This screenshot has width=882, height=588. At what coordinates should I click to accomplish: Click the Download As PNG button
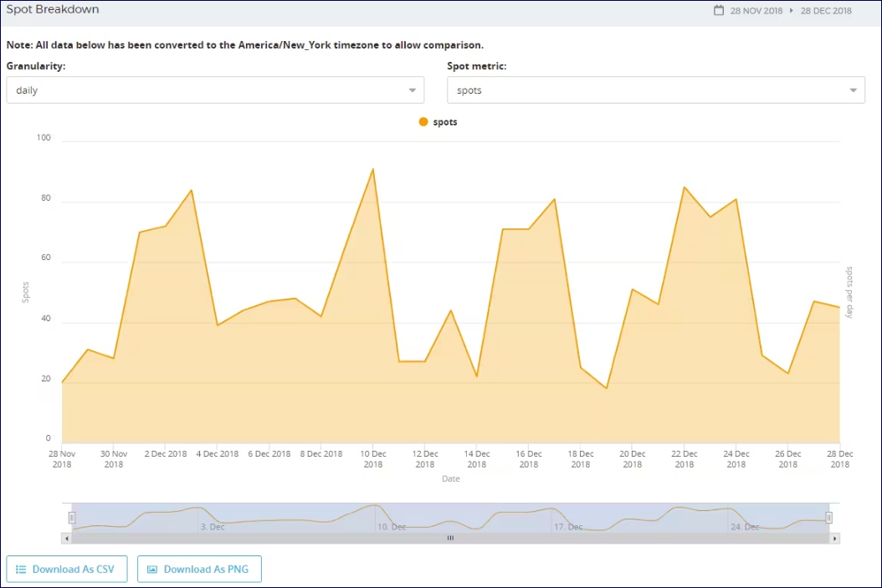(x=199, y=569)
